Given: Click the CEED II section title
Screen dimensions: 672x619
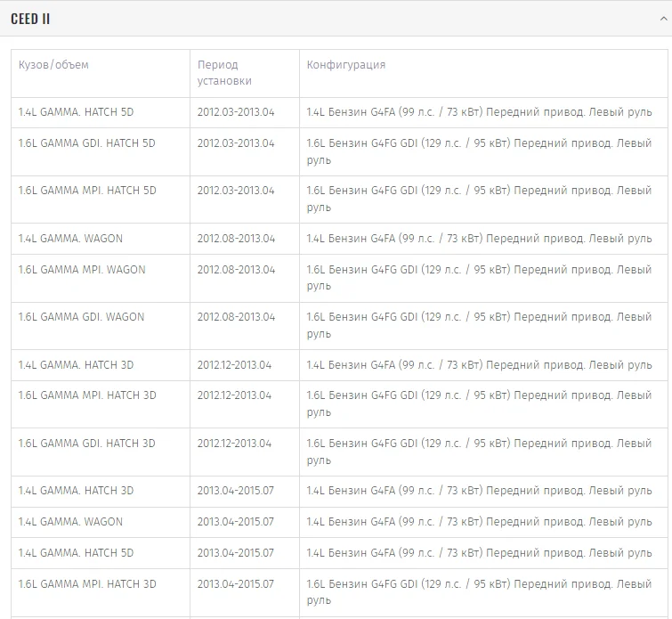Looking at the screenshot, I should [30, 19].
